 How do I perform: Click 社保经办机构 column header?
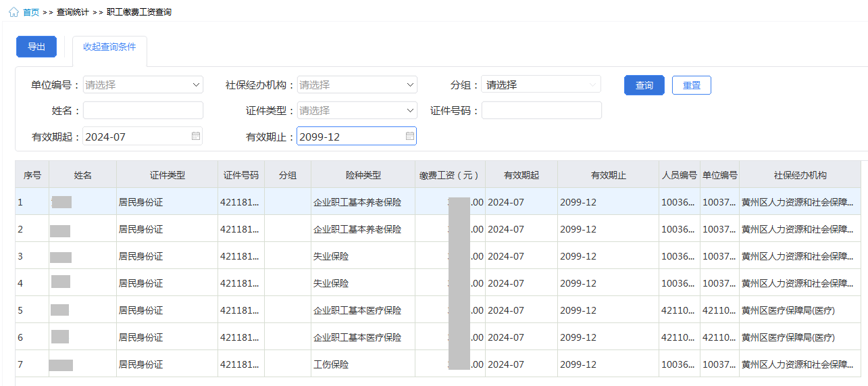click(x=800, y=175)
